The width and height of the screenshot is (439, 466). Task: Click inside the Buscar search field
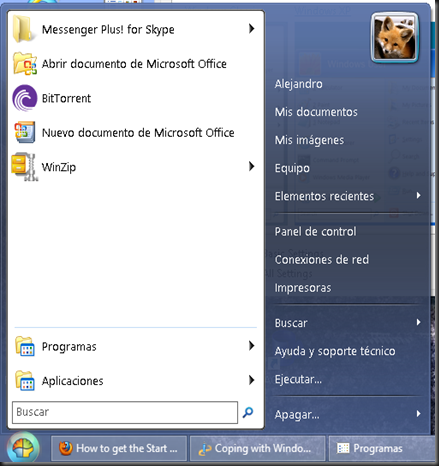pos(125,412)
